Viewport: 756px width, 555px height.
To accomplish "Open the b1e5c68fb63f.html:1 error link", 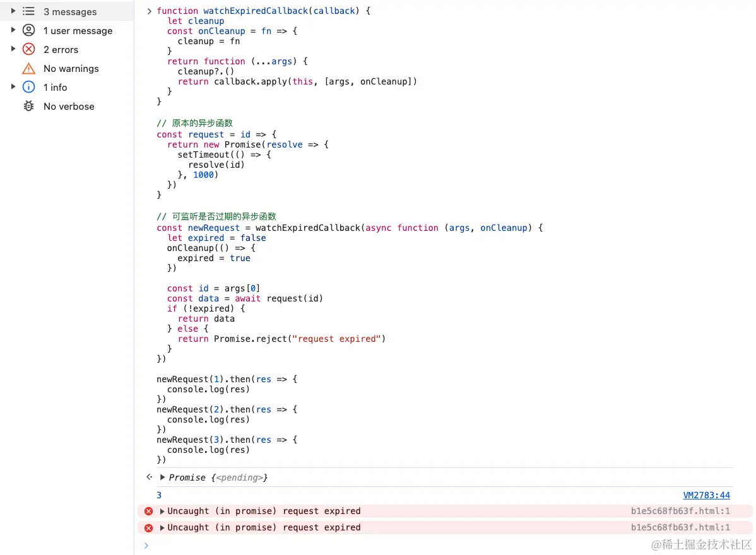I will pyautogui.click(x=681, y=511).
